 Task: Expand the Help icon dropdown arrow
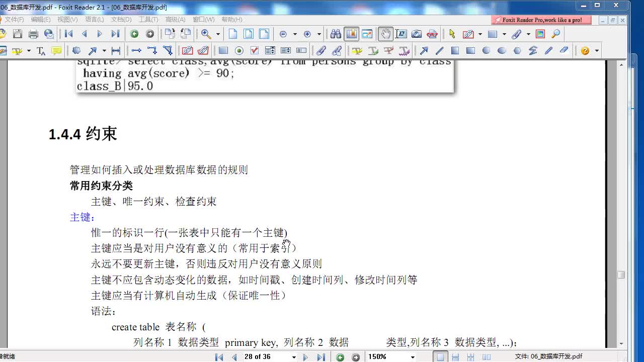coord(597,51)
